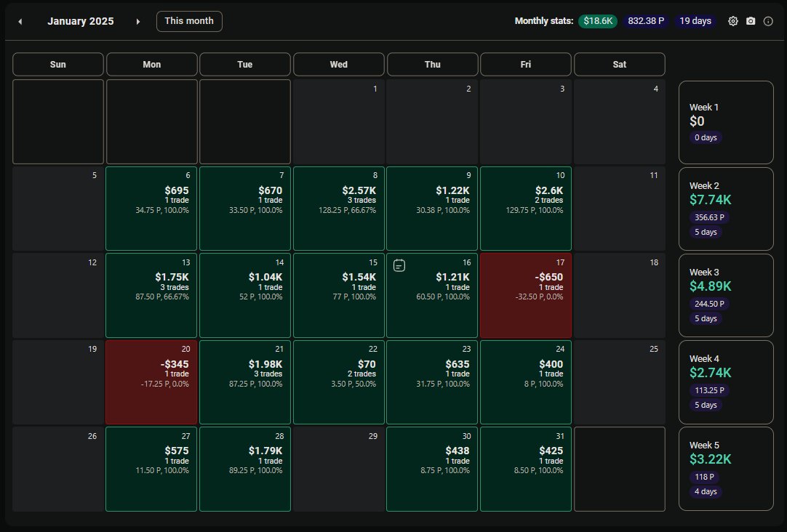Select the Fri column header

tap(525, 64)
